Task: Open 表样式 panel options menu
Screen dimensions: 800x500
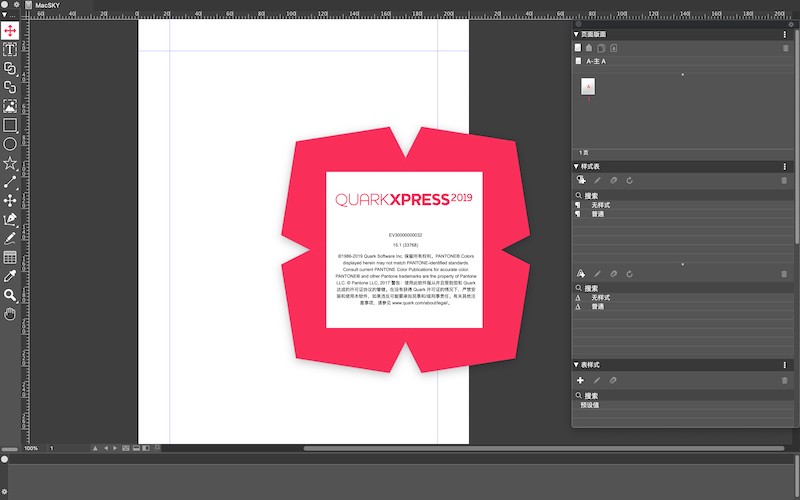Action: point(785,365)
